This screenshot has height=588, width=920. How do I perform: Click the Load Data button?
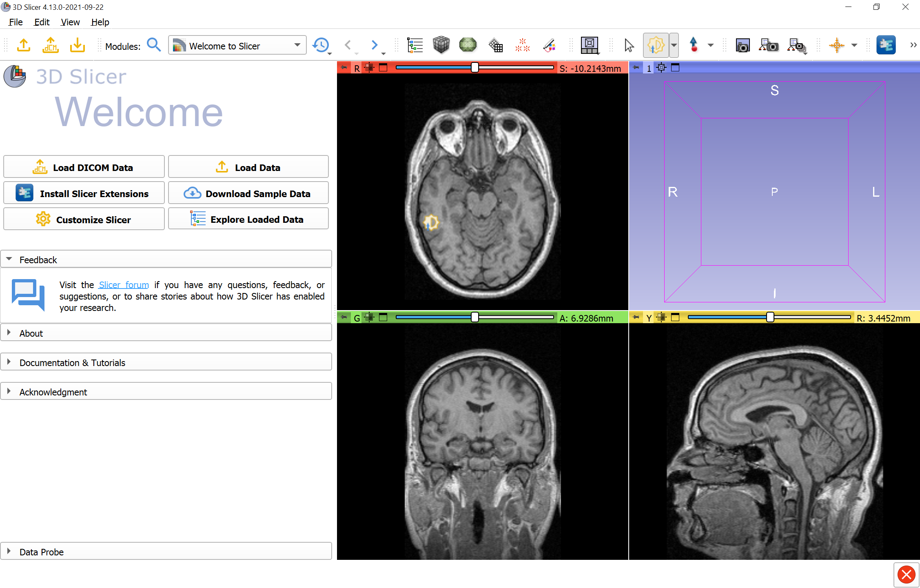tap(248, 167)
